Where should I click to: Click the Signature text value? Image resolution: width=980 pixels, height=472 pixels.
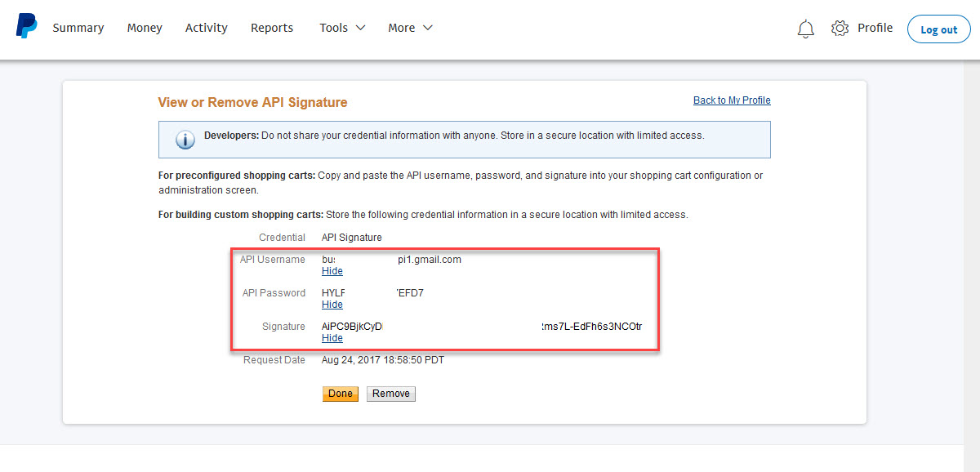coord(483,327)
